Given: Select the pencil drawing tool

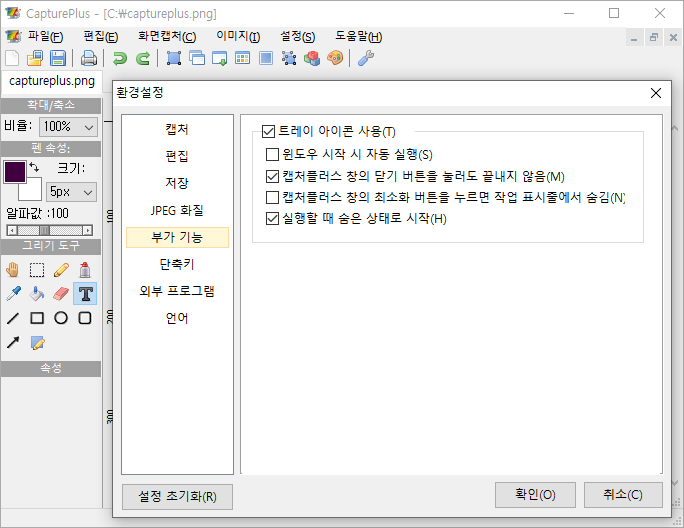Looking at the screenshot, I should (61, 269).
